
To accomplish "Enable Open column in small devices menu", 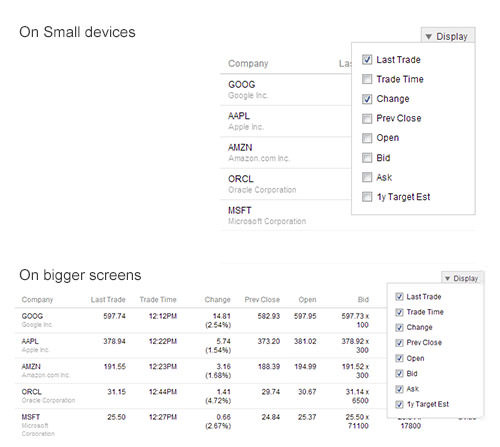I will click(367, 138).
